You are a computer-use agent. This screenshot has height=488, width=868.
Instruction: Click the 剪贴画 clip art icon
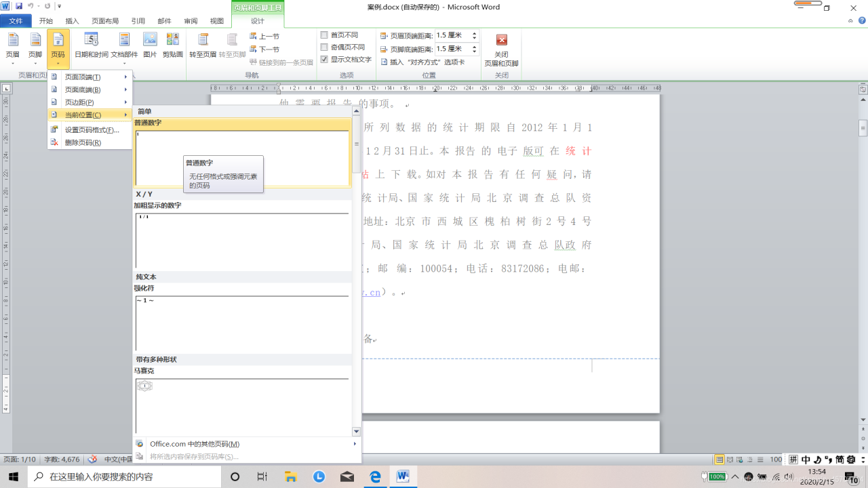(172, 46)
